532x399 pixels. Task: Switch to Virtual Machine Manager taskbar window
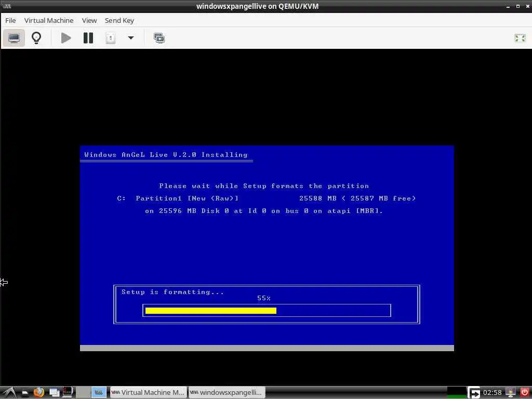click(x=148, y=393)
